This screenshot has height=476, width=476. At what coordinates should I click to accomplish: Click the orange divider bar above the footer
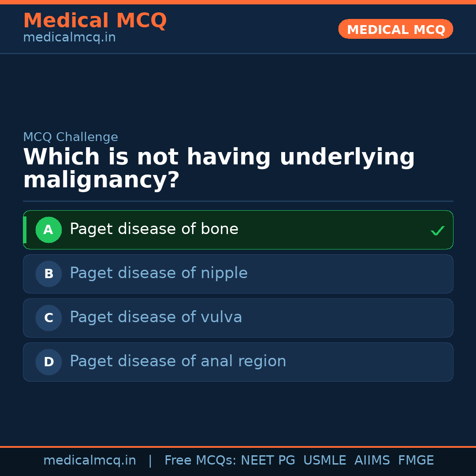click(x=238, y=446)
